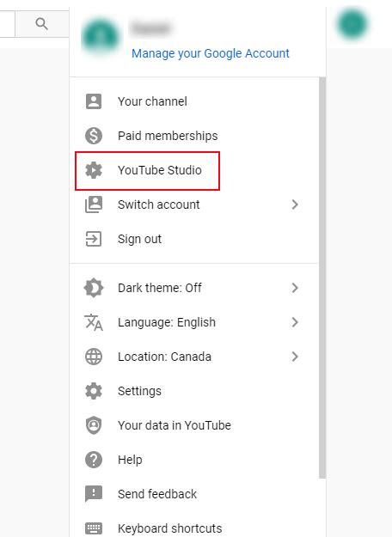Click the Sign out arrow icon
This screenshot has height=537, width=392.
click(x=94, y=239)
